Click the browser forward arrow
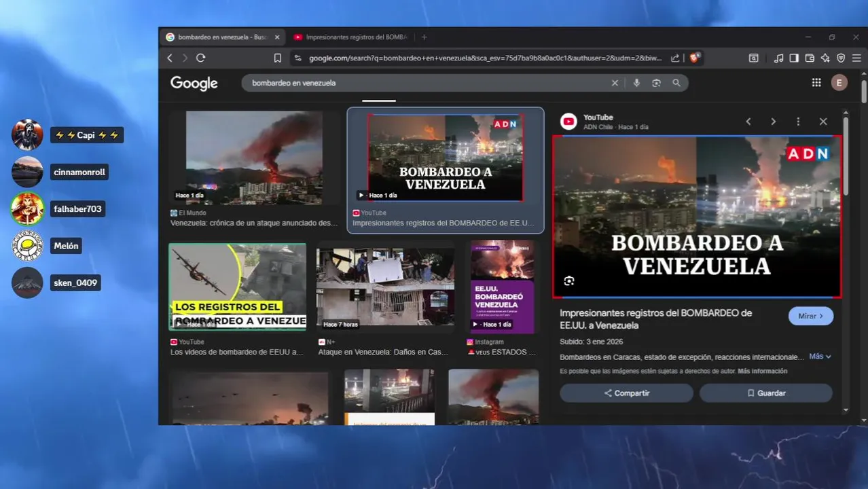Image resolution: width=868 pixels, height=489 pixels. [x=185, y=58]
